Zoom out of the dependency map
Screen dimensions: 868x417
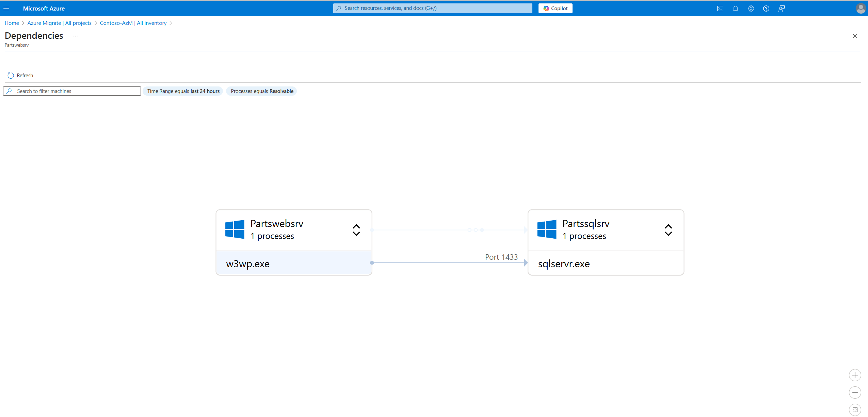pyautogui.click(x=855, y=392)
